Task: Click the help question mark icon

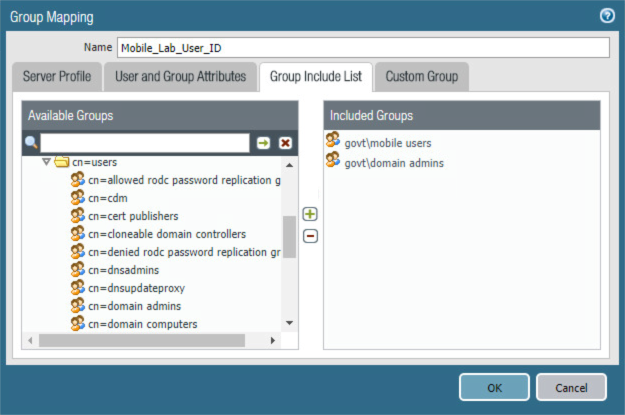Action: [606, 15]
